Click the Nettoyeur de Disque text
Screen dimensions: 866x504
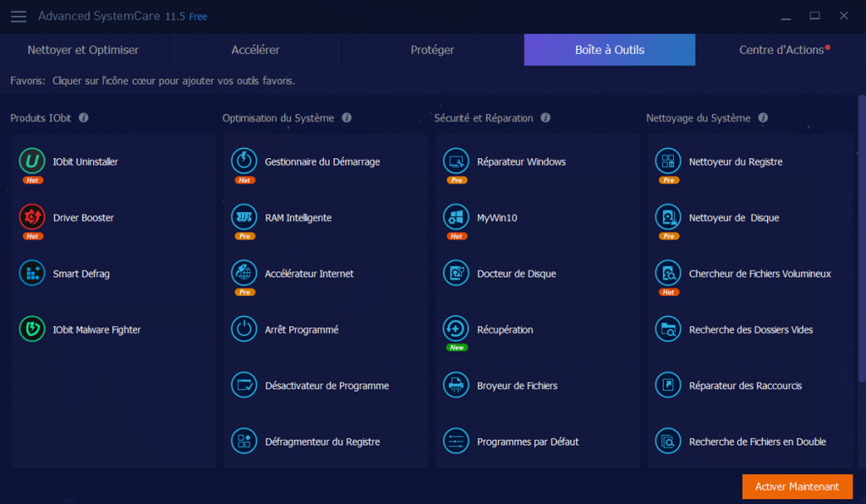[x=734, y=217]
